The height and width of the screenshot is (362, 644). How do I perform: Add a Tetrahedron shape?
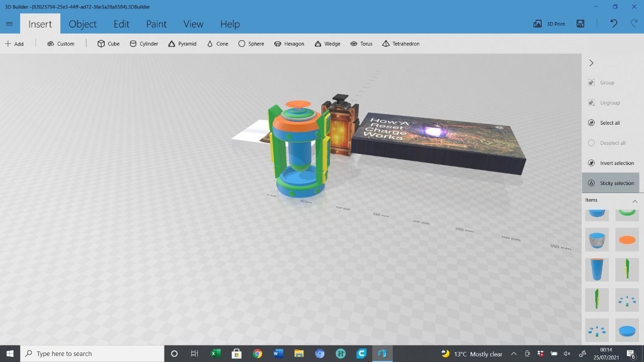400,44
